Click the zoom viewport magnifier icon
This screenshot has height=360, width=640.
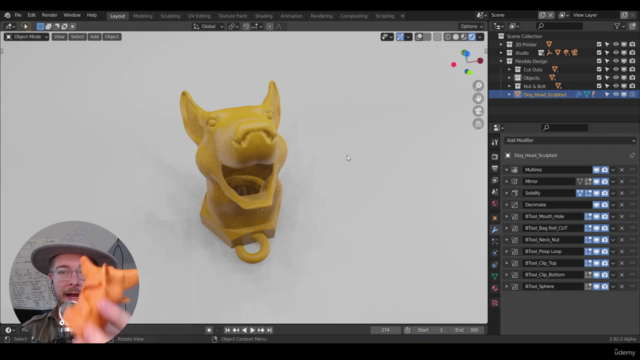[x=478, y=86]
